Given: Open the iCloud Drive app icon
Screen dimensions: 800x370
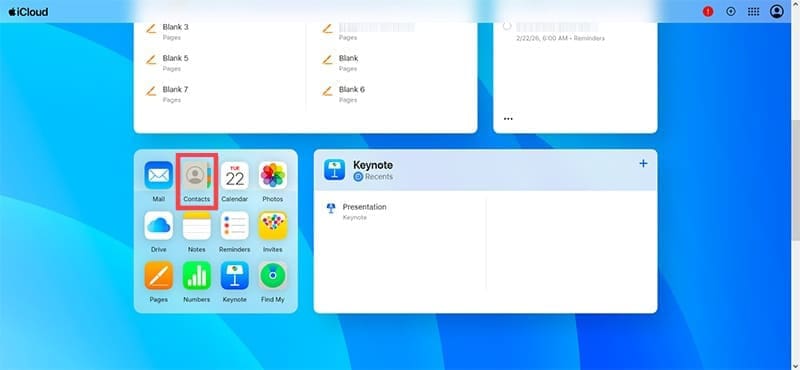Looking at the screenshot, I should (x=158, y=226).
